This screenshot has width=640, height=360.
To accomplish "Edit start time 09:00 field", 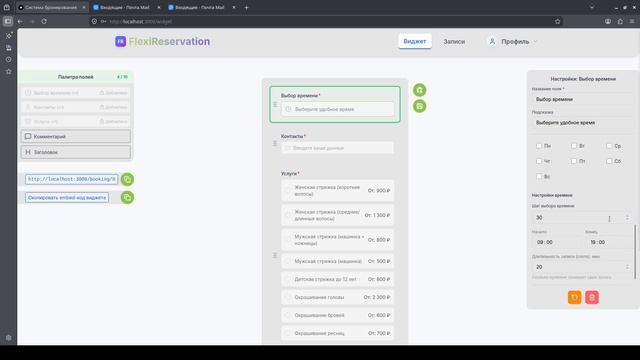I will (556, 242).
